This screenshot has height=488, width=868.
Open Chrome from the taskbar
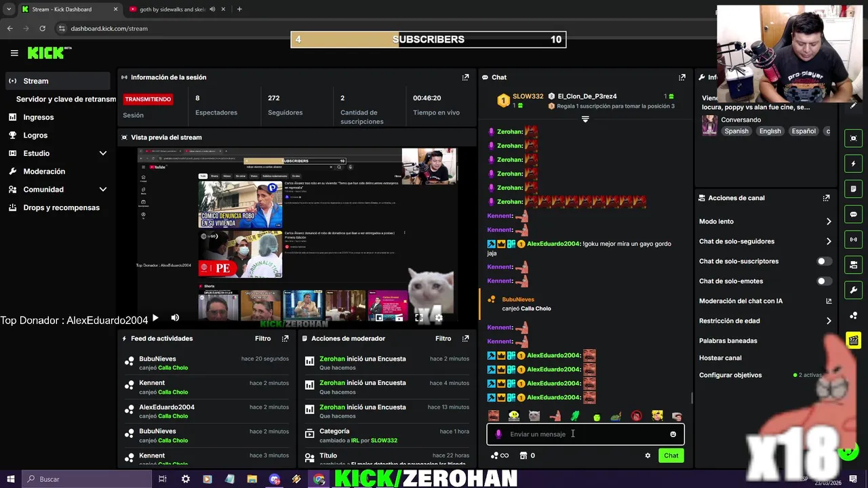319,479
